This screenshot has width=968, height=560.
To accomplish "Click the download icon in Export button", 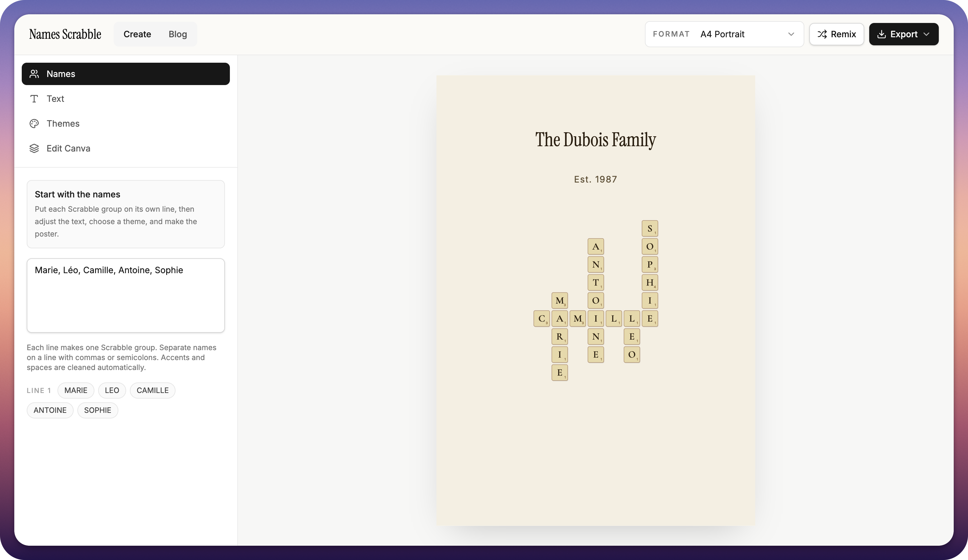I will pyautogui.click(x=882, y=34).
